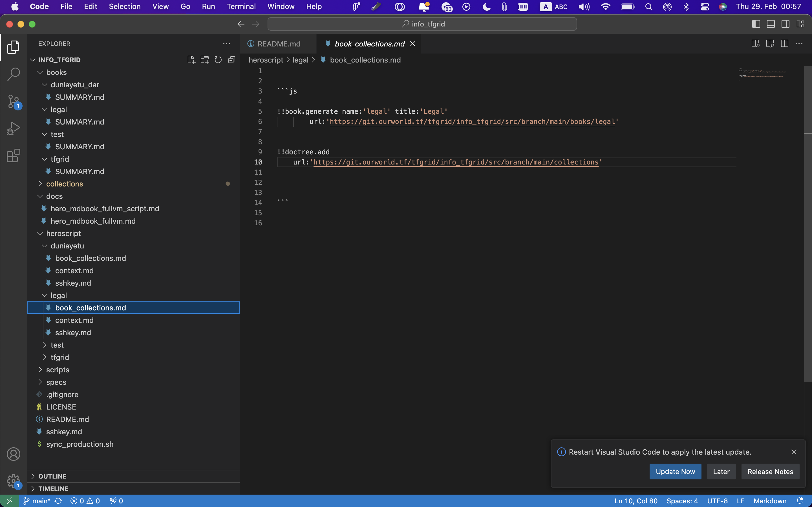Click Update Now button
The image size is (812, 507).
(675, 472)
